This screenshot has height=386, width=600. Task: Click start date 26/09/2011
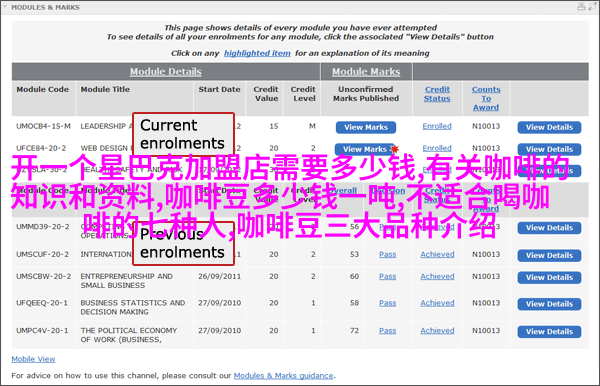pos(219,276)
